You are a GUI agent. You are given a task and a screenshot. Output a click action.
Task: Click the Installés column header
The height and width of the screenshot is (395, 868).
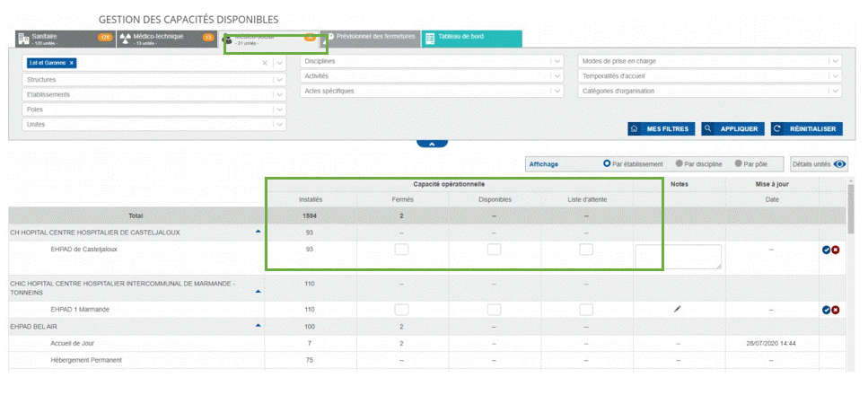pyautogui.click(x=310, y=199)
